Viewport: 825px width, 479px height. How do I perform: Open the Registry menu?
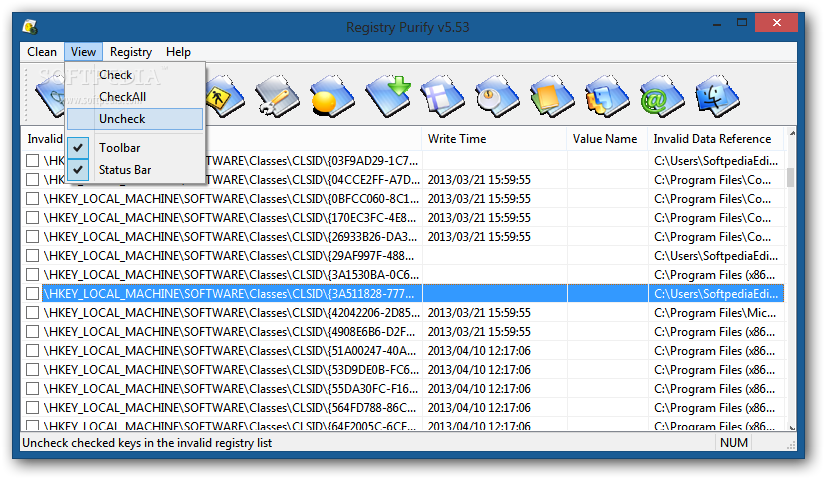click(x=130, y=52)
